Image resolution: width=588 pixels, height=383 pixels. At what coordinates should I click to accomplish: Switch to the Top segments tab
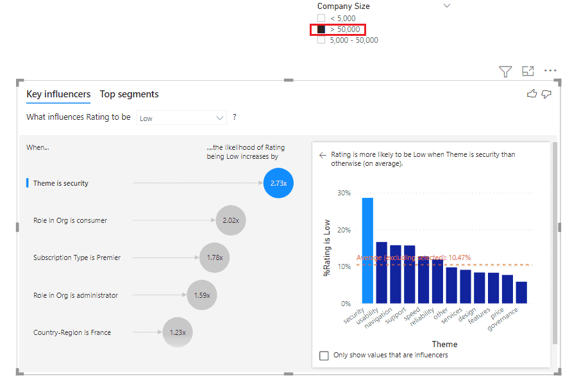(x=129, y=94)
